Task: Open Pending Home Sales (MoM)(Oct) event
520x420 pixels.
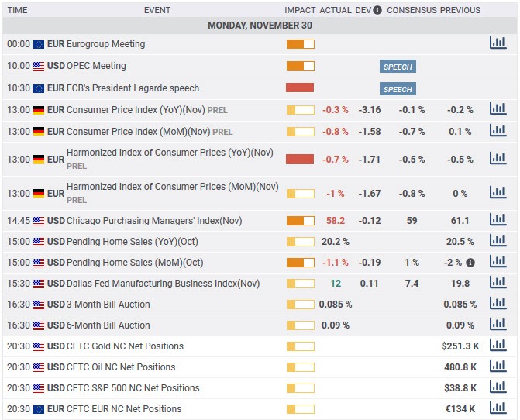Action: pyautogui.click(x=135, y=262)
